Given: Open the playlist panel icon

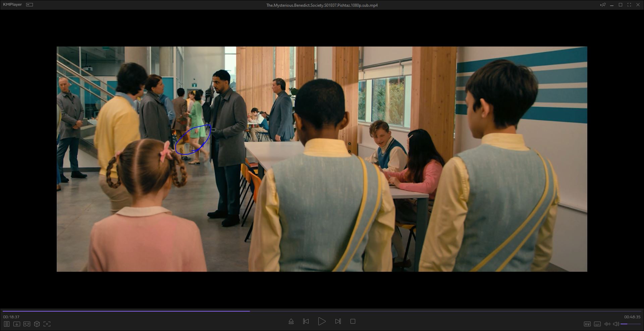Looking at the screenshot, I should pyautogui.click(x=7, y=324).
